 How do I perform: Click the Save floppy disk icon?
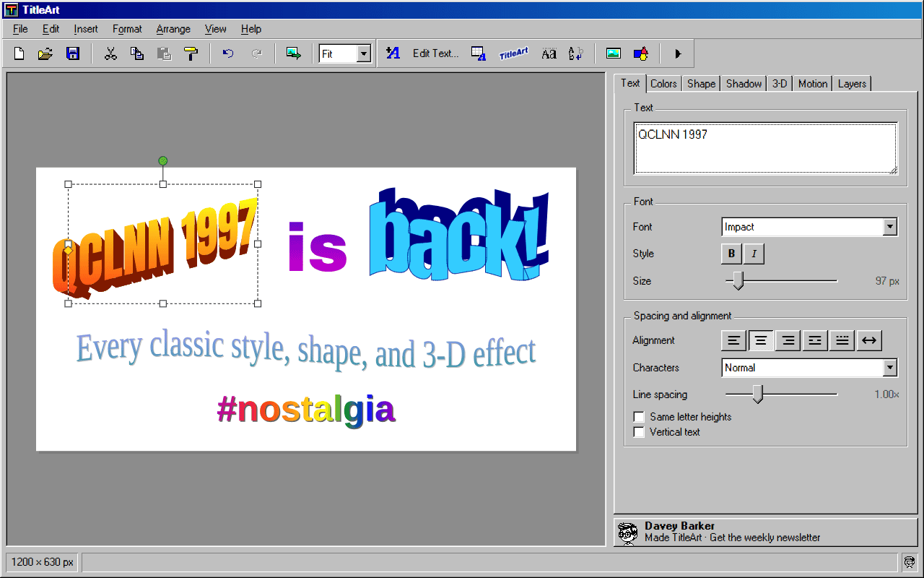73,53
